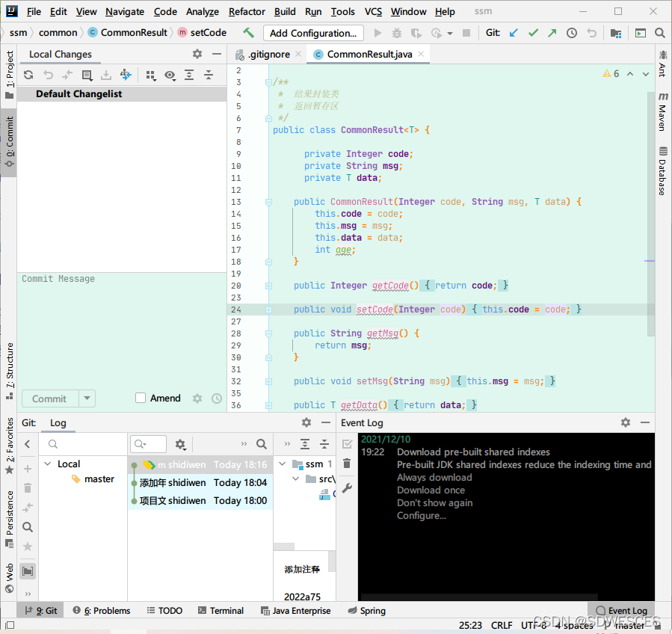Open the Database tool window sidebar
The height and width of the screenshot is (634, 672).
click(662, 170)
